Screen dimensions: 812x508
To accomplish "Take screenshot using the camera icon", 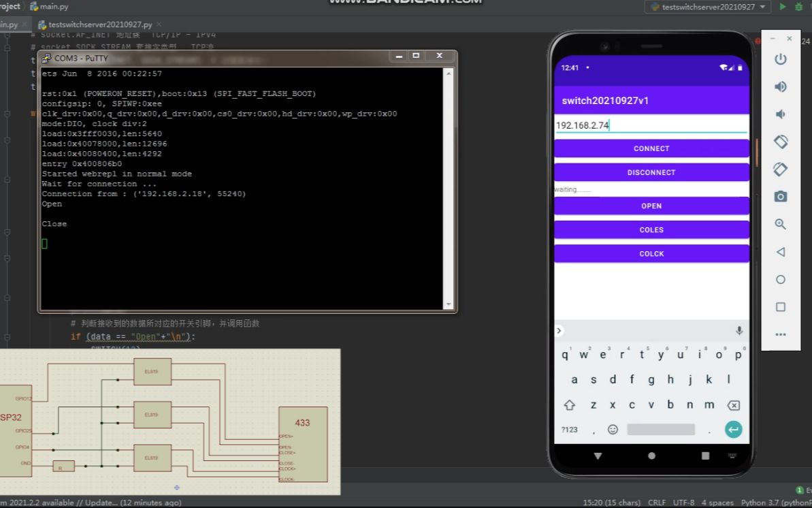I will (x=781, y=197).
